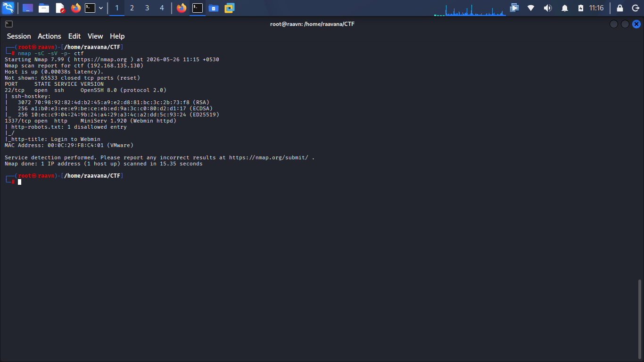Open the VMware taskbar window button

point(230,8)
